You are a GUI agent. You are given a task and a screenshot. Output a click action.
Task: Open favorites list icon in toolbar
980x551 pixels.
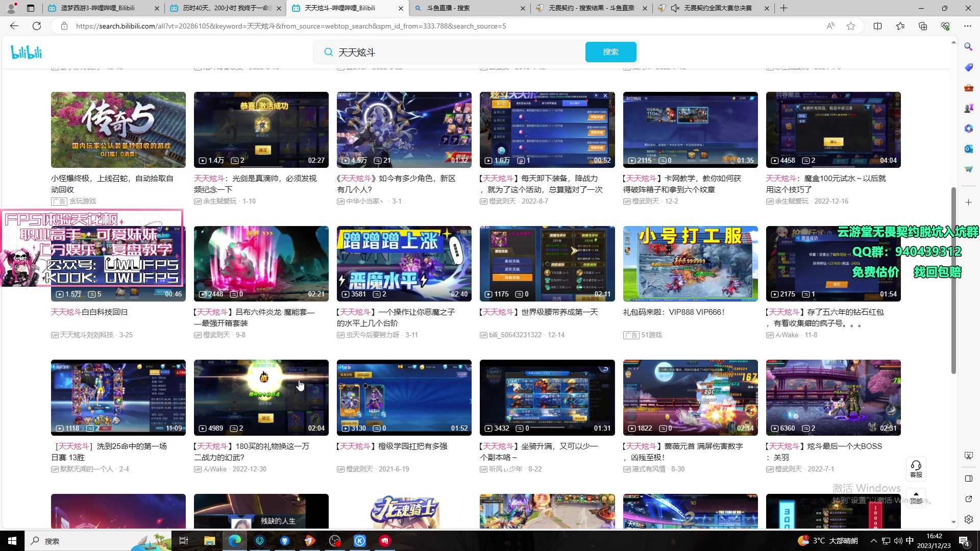900,26
